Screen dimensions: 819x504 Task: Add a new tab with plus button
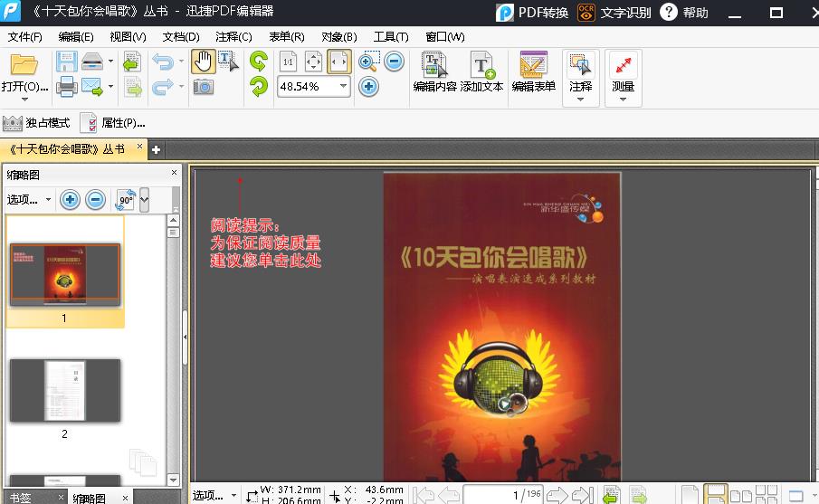(x=156, y=150)
